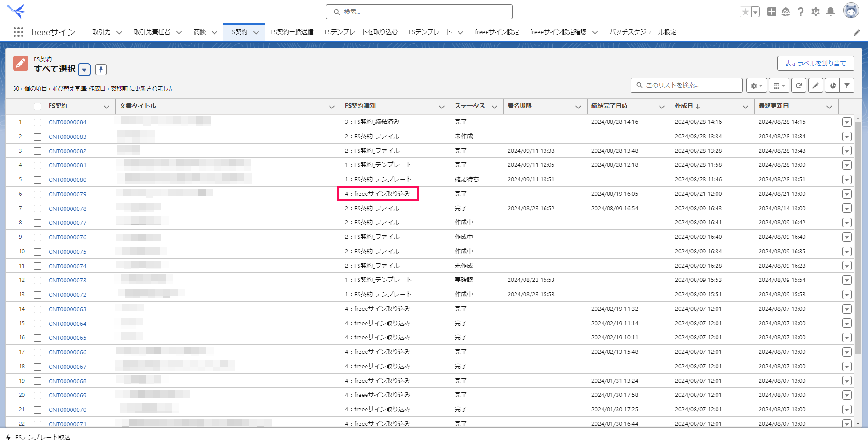The height and width of the screenshot is (446, 868).
Task: Open the FS契約種別 column header menu
Action: pyautogui.click(x=441, y=107)
